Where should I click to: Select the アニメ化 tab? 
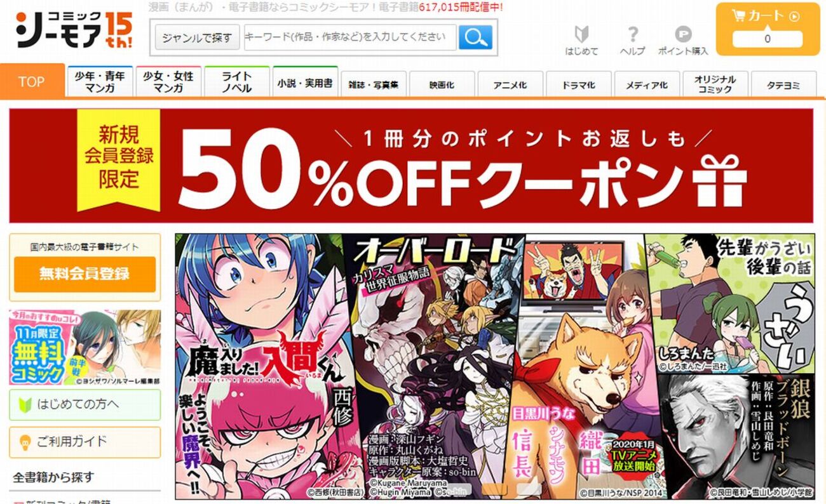(510, 84)
